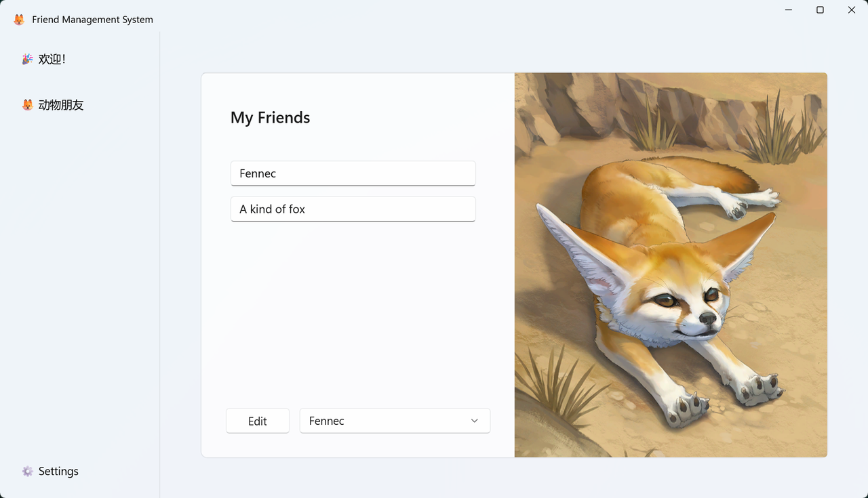Image resolution: width=868 pixels, height=498 pixels.
Task: Open the Settings label in sidebar
Action: point(58,472)
